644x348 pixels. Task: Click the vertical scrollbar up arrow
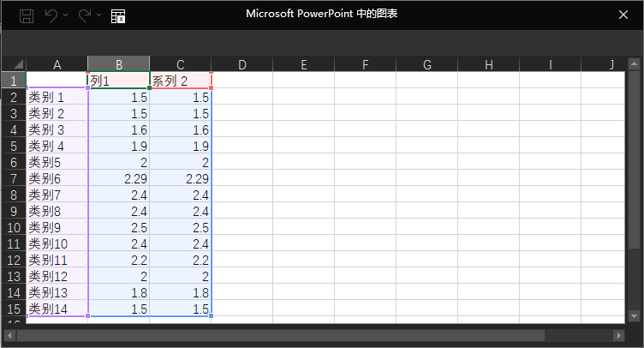pos(634,63)
